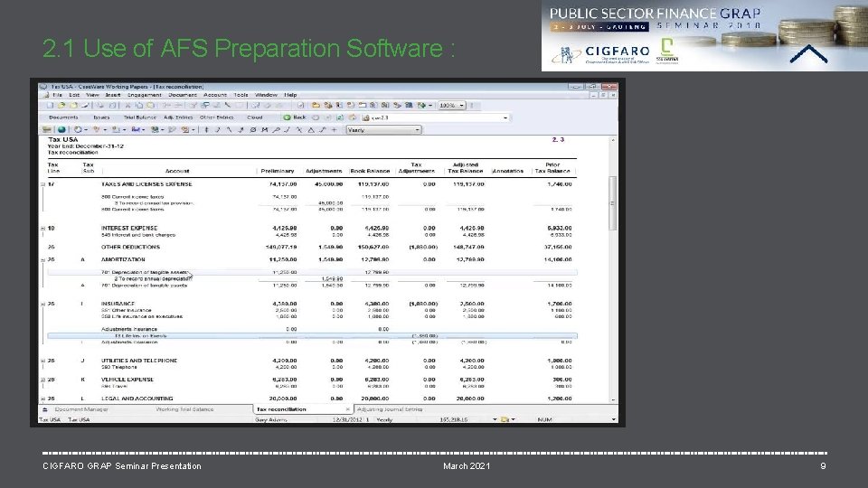This screenshot has width=868, height=488.
Task: Click the Open folder toolbar icon
Action: click(61, 105)
